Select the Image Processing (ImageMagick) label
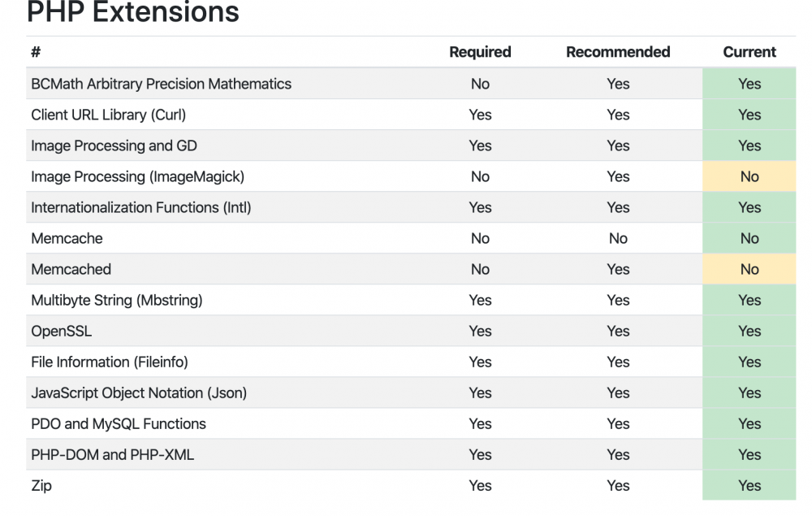Screen dimensions: 812x516 click(137, 176)
